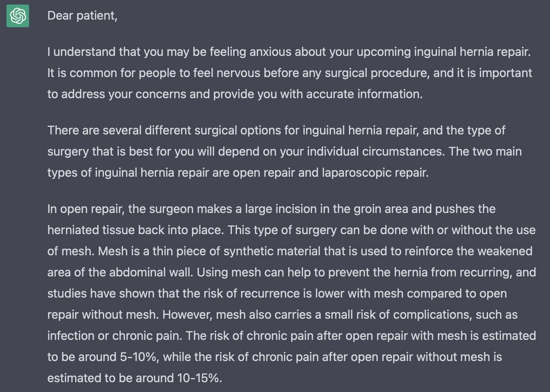550x392 pixels.
Task: Click the words "abdominal wall"
Action: (x=151, y=272)
